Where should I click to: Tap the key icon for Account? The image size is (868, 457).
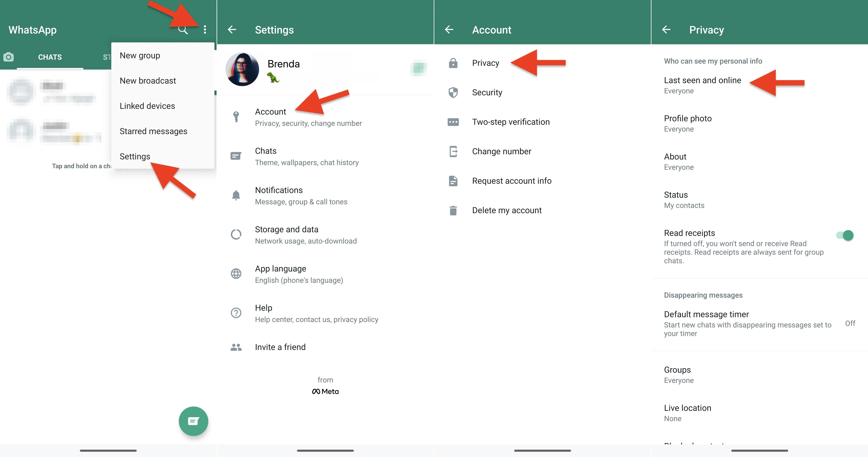pos(236,117)
